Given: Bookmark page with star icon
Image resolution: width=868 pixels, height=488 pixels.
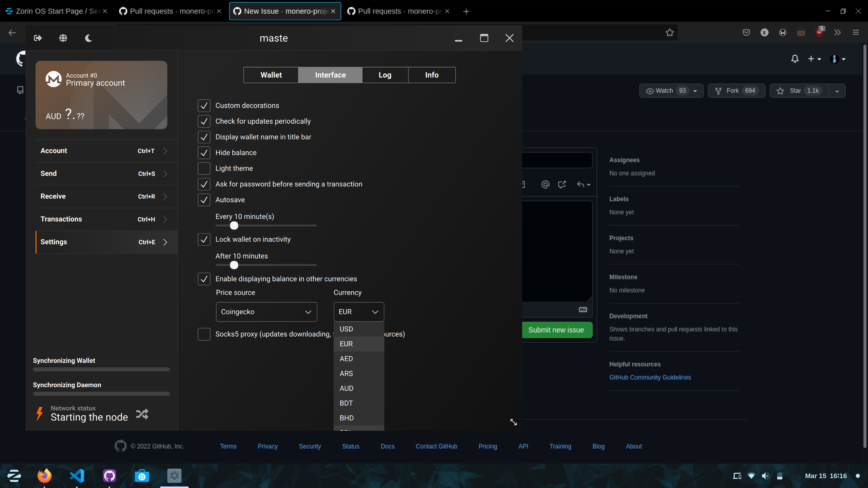Looking at the screenshot, I should pos(669,33).
